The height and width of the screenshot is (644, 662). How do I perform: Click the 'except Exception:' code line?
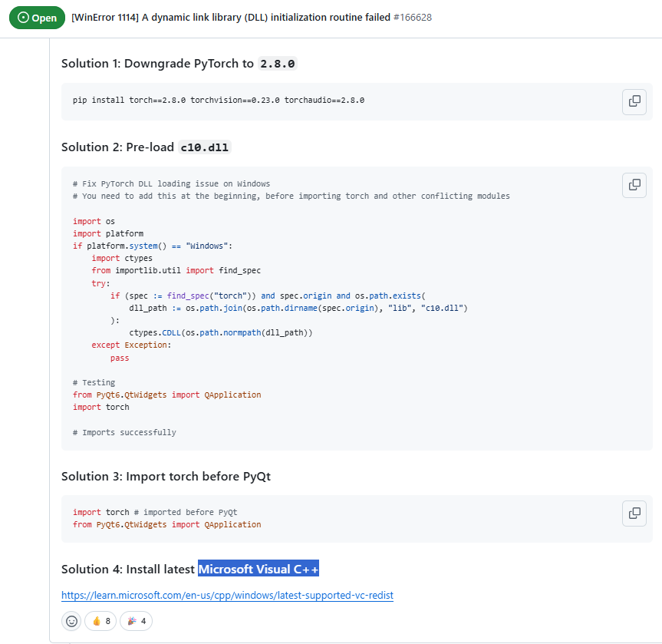tap(131, 345)
